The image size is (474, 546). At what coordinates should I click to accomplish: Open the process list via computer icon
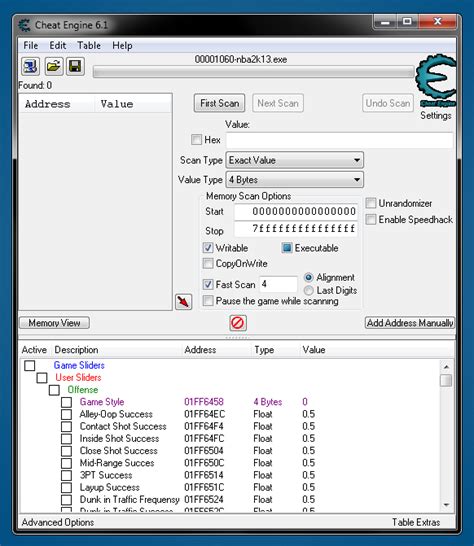30,66
